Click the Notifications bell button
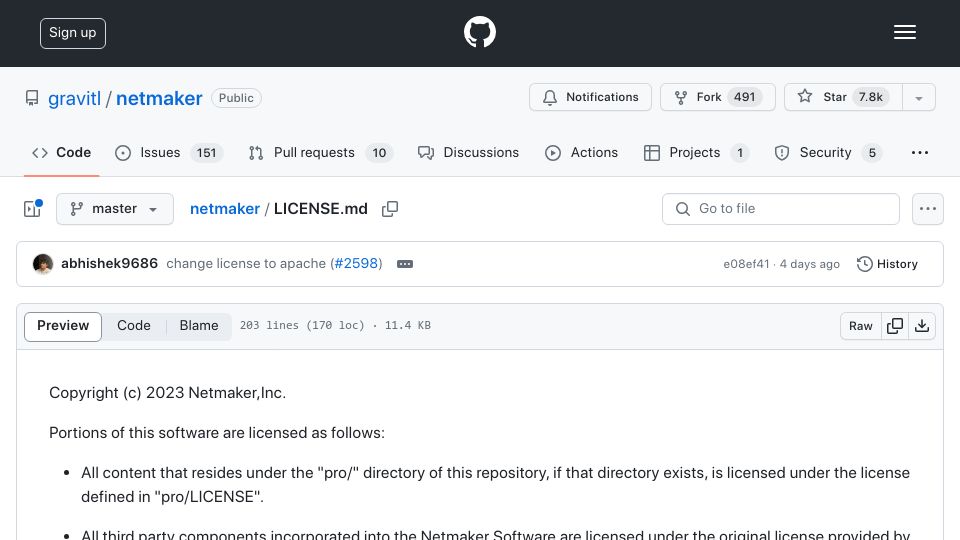This screenshot has height=540, width=960. tap(590, 97)
